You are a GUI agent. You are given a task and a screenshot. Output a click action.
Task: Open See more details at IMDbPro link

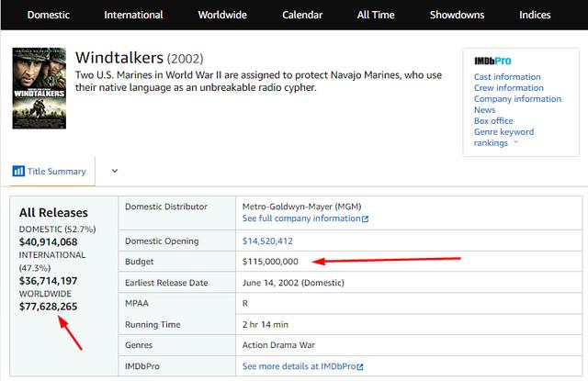pos(299,366)
